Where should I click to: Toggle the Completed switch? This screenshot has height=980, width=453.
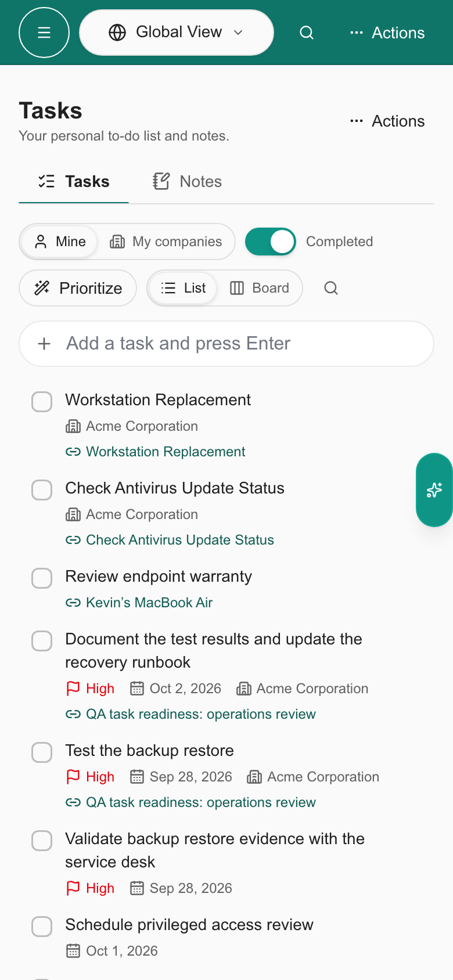[271, 242]
